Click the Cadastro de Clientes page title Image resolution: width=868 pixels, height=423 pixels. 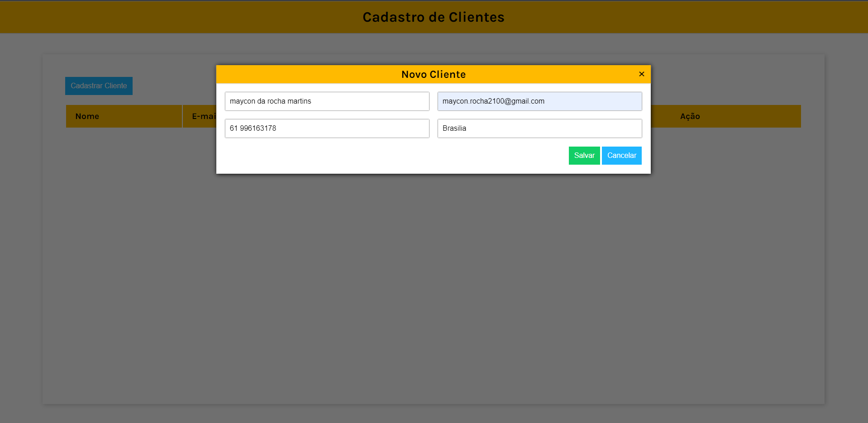point(433,17)
